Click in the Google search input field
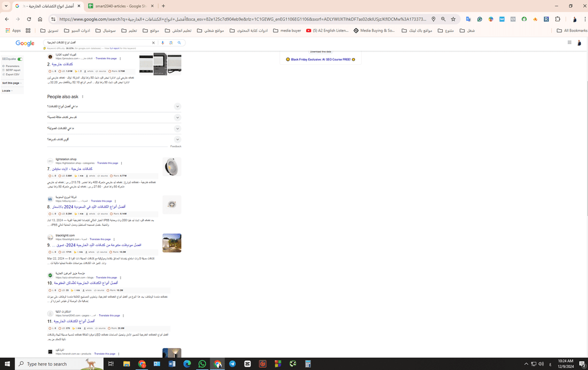Screen dimensions: 588x370 [x=98, y=43]
